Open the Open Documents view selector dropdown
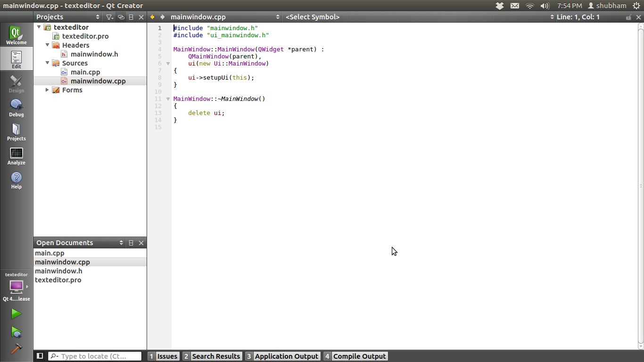 coord(80,243)
